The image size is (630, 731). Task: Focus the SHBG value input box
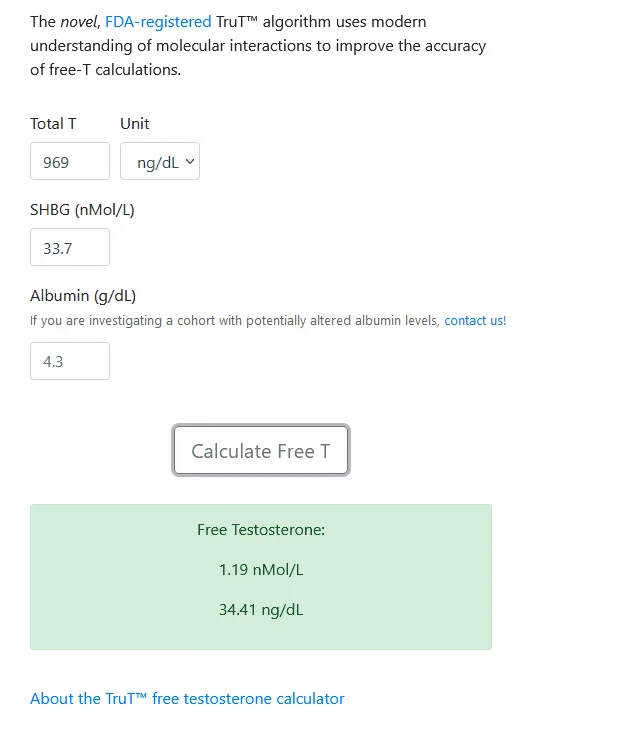click(x=70, y=247)
